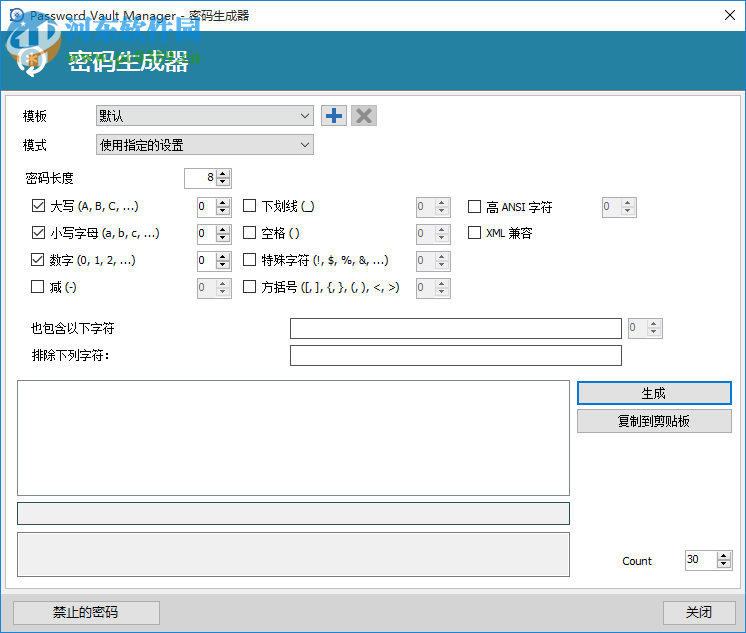Enable the 下划线 (_) checkbox

(x=249, y=206)
